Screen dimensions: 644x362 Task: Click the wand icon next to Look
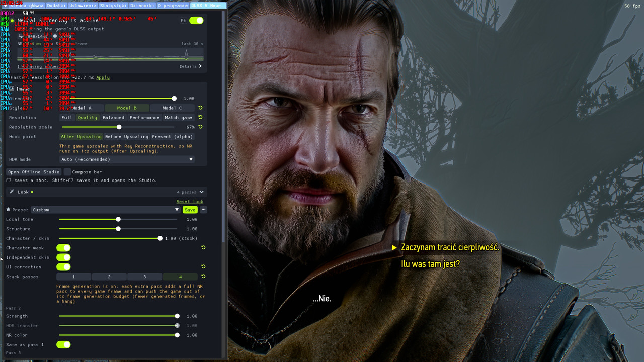pyautogui.click(x=12, y=192)
